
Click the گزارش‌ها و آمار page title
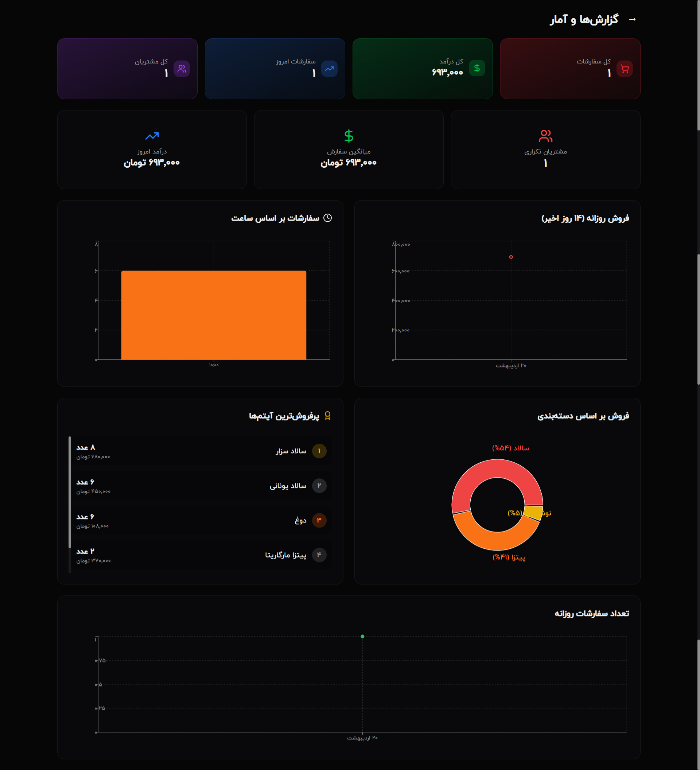pos(584,19)
